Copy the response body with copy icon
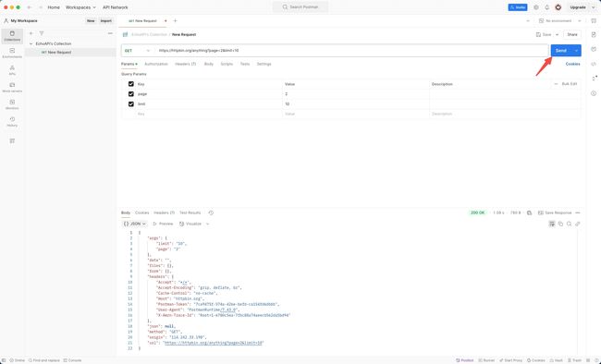 [x=560, y=224]
